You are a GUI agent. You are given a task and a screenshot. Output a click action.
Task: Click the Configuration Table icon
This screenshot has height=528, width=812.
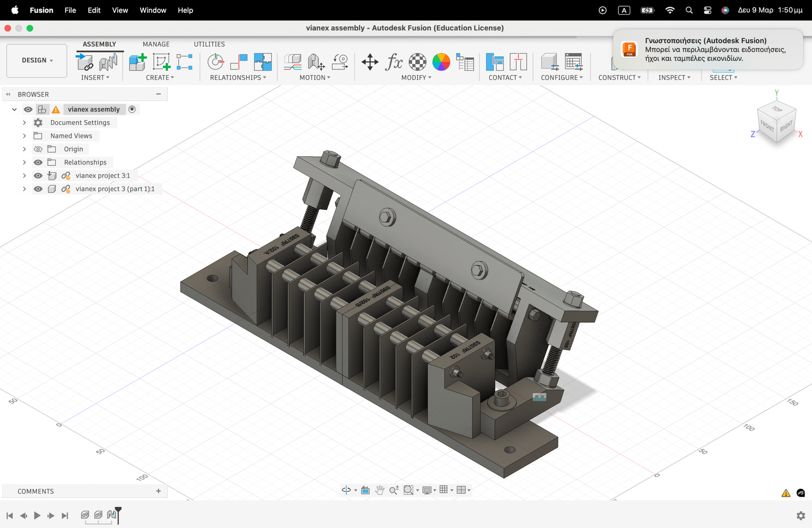[x=573, y=62]
